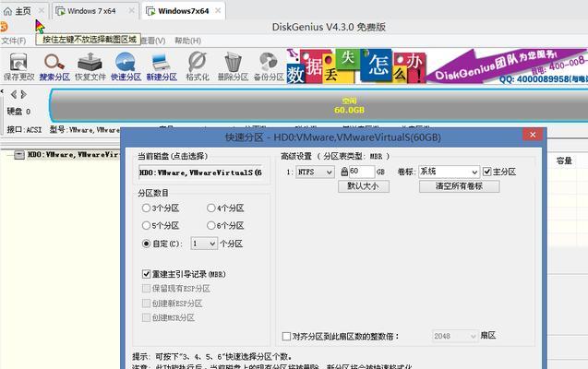
Task: Open the Backup Partition (备份分区) tool
Action: click(x=269, y=66)
